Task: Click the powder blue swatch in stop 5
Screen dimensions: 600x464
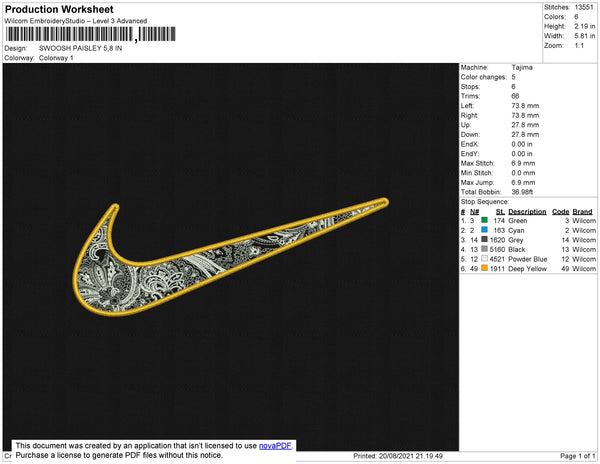Action: (484, 259)
